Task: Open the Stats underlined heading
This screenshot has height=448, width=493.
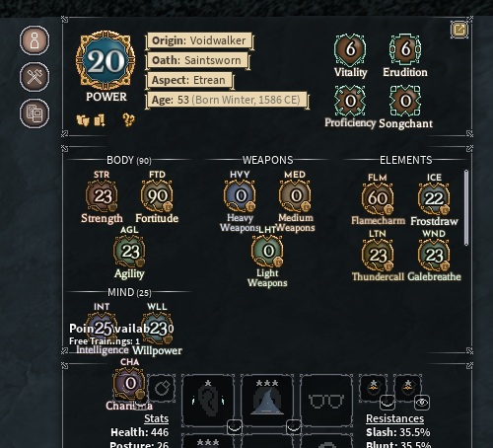Action: tap(157, 418)
